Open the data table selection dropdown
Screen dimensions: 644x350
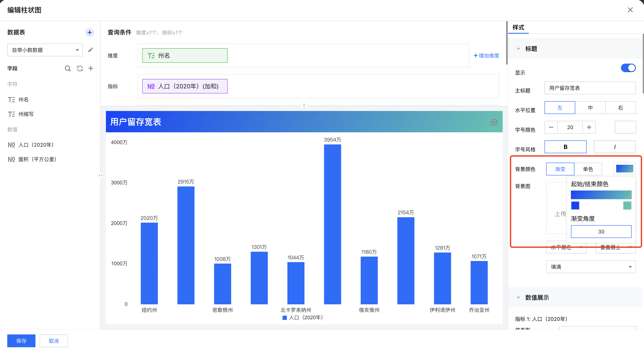45,50
